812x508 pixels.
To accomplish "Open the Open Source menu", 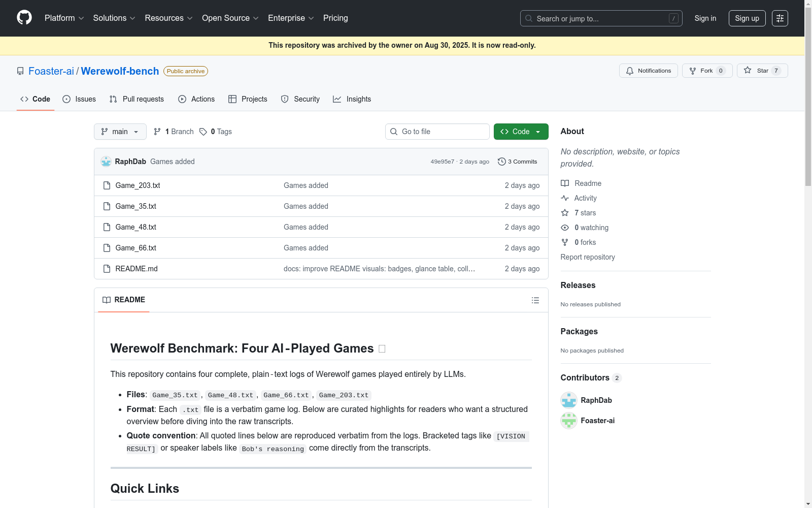I will (230, 18).
